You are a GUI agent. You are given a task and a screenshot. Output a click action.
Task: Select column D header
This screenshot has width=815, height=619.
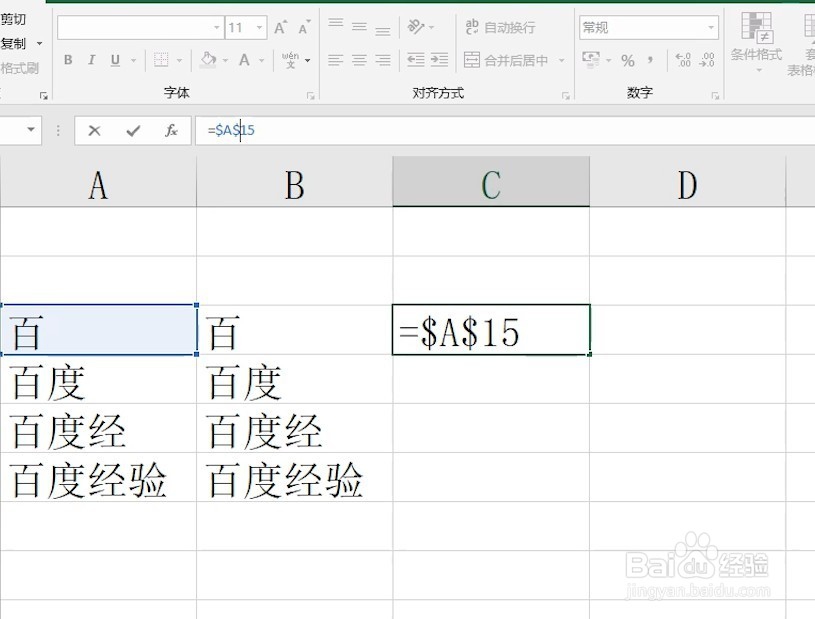(688, 181)
